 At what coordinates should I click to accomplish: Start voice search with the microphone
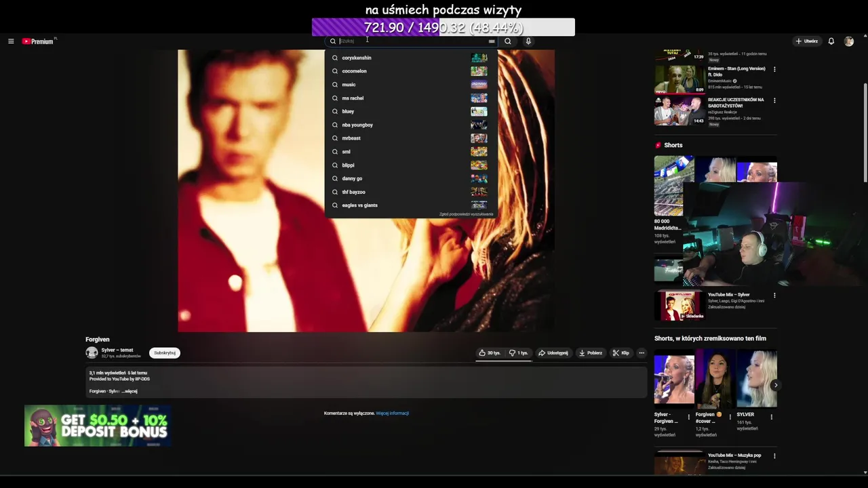click(528, 41)
